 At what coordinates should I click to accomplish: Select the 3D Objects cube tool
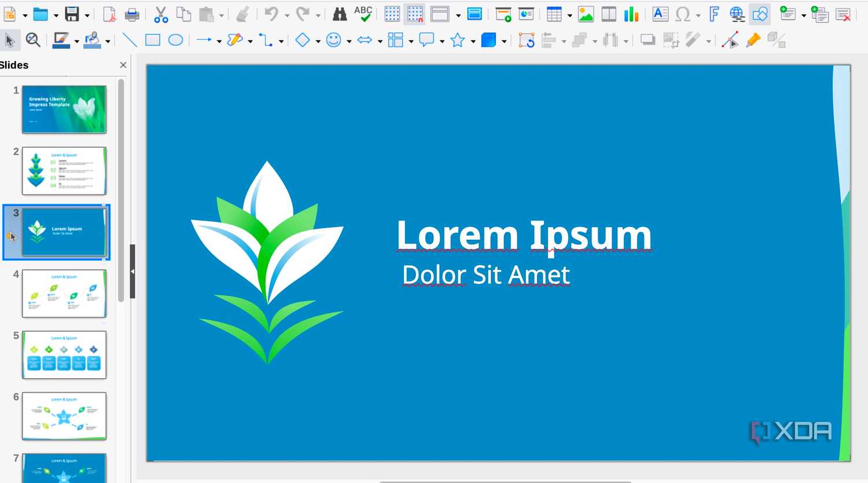tap(488, 40)
